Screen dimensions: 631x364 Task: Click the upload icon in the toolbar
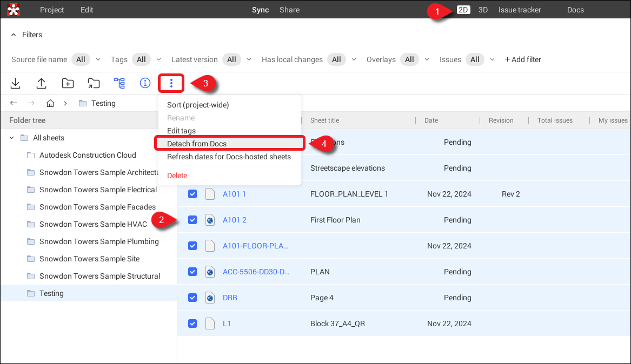pos(42,83)
